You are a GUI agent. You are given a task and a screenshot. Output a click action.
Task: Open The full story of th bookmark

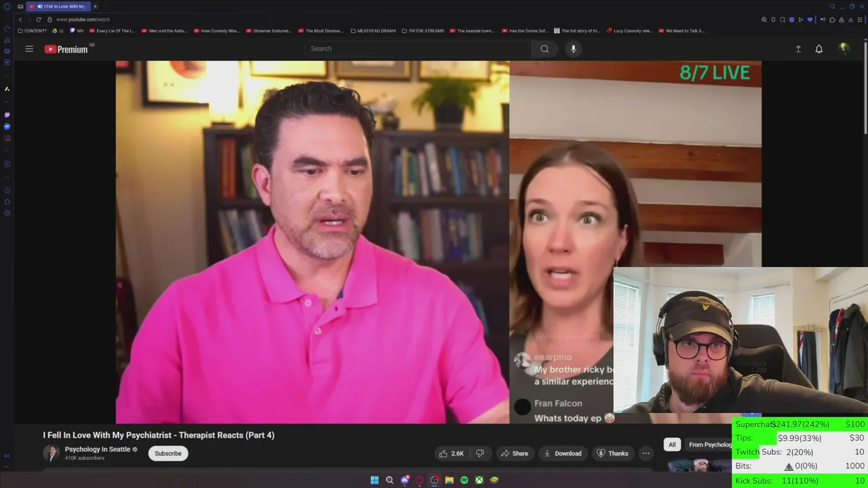click(577, 30)
